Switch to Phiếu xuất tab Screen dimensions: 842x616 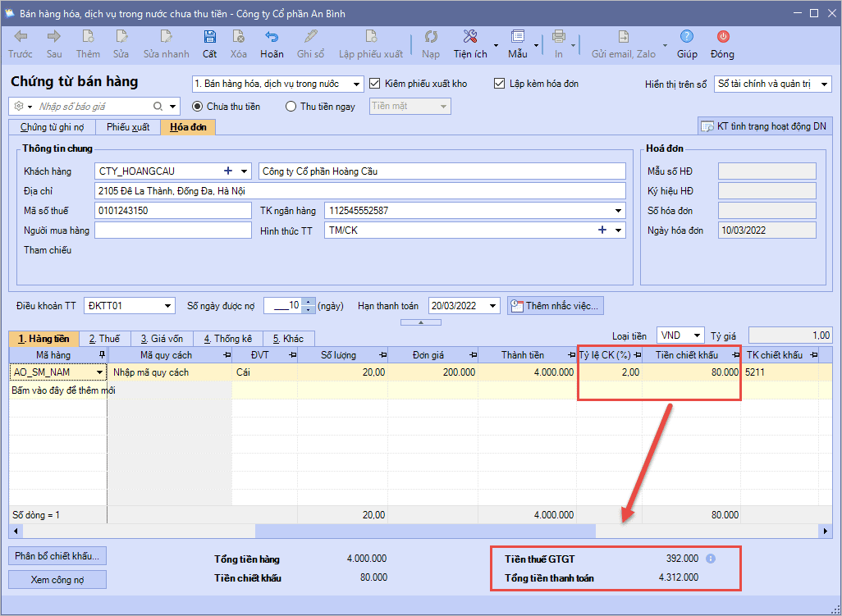128,127
